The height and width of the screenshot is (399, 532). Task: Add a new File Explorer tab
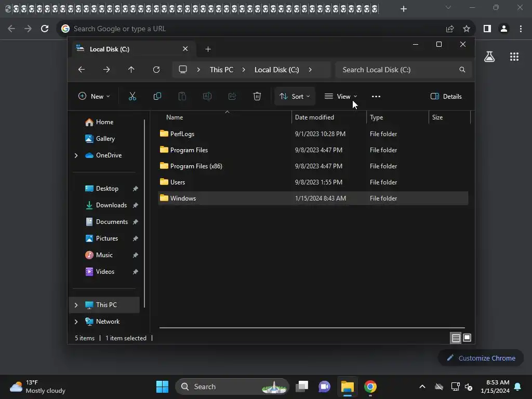click(208, 49)
